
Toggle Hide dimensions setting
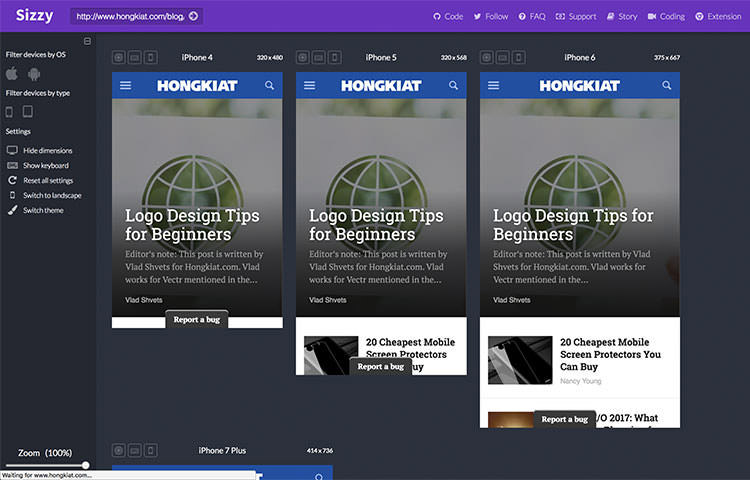click(40, 151)
